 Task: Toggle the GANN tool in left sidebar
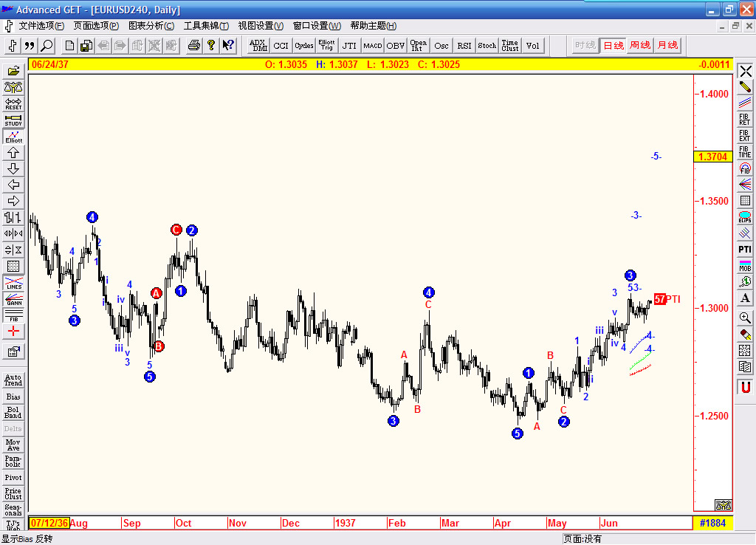[x=13, y=299]
